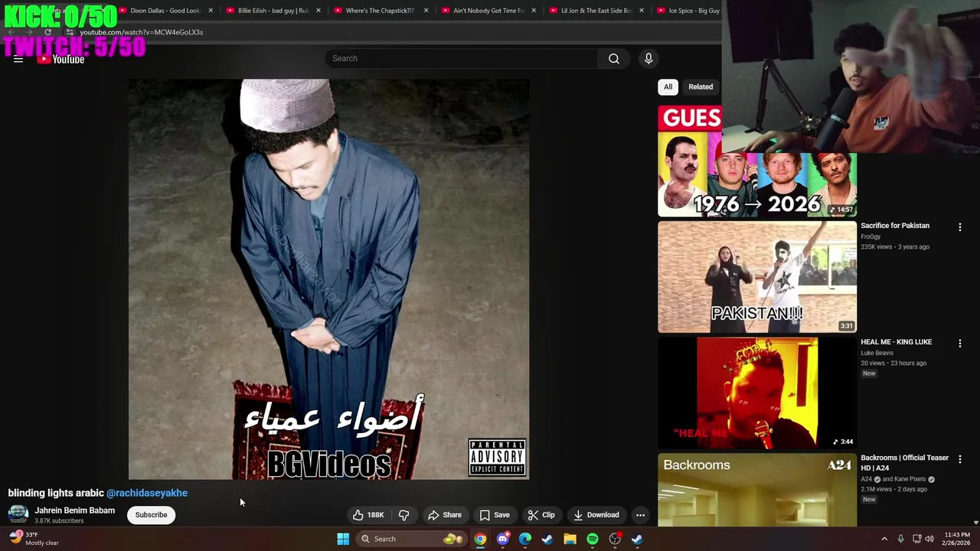
Task: Share the blinding lights arabic video
Action: [x=445, y=515]
